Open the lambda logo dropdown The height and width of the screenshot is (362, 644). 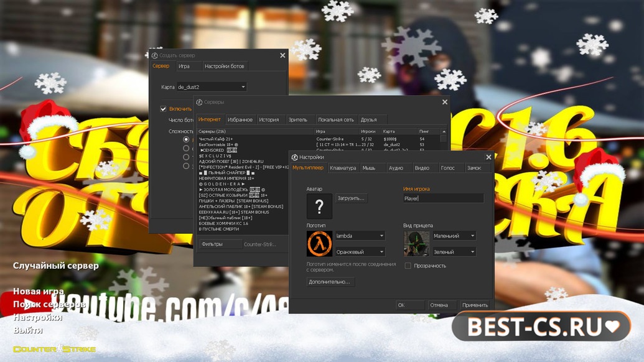(x=360, y=236)
